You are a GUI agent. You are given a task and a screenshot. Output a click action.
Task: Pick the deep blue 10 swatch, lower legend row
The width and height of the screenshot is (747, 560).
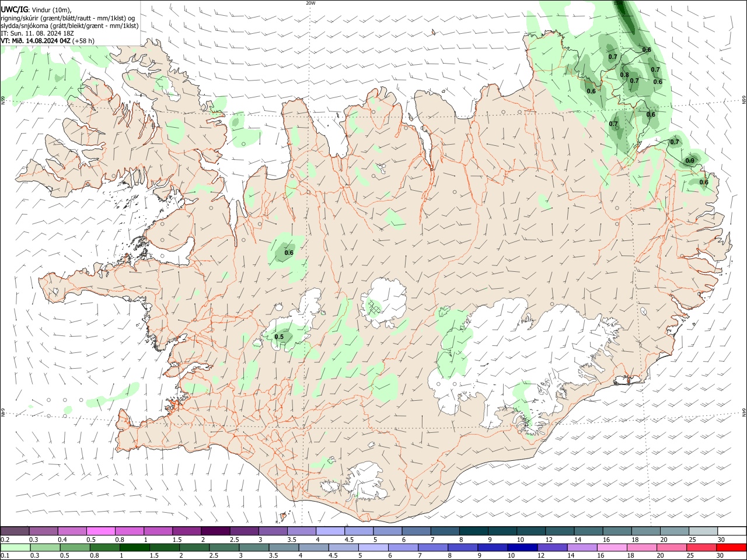click(x=523, y=548)
